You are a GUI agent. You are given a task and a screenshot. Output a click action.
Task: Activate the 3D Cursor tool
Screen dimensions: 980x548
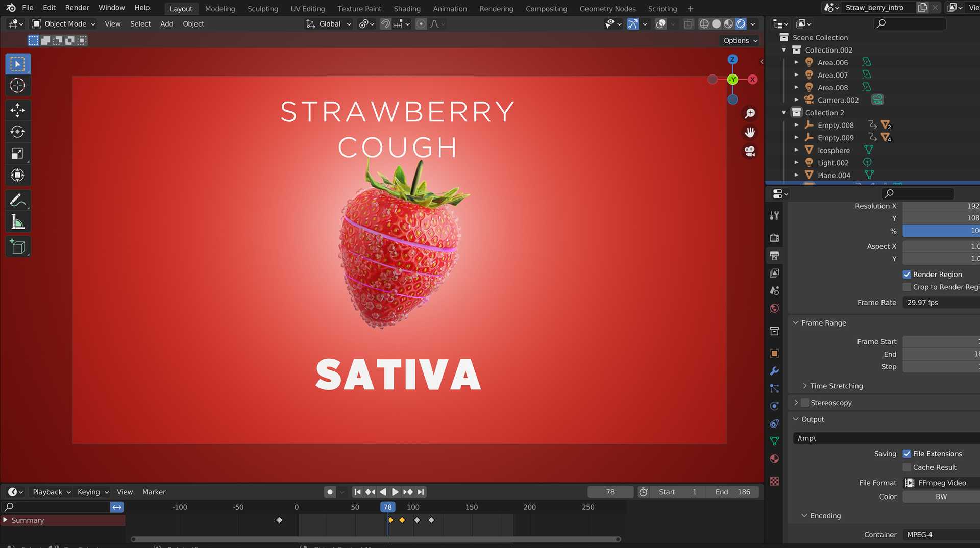pos(18,86)
